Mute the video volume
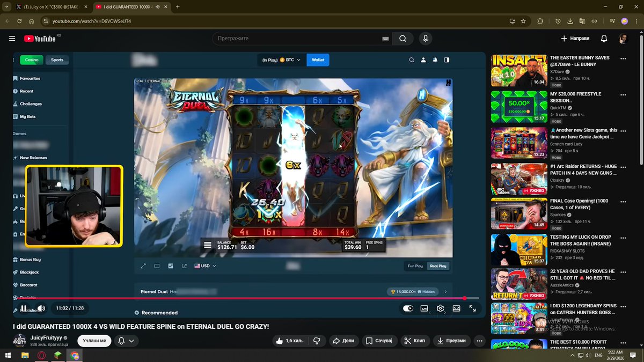This screenshot has height=362, width=644. pos(41,308)
